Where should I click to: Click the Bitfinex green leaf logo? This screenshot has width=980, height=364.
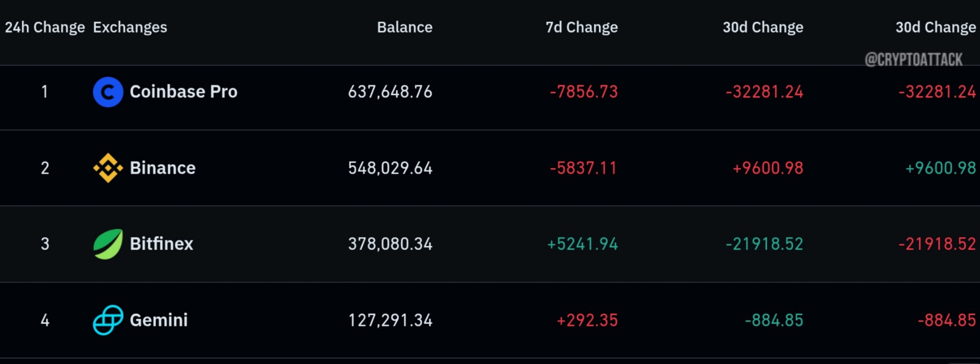[108, 244]
